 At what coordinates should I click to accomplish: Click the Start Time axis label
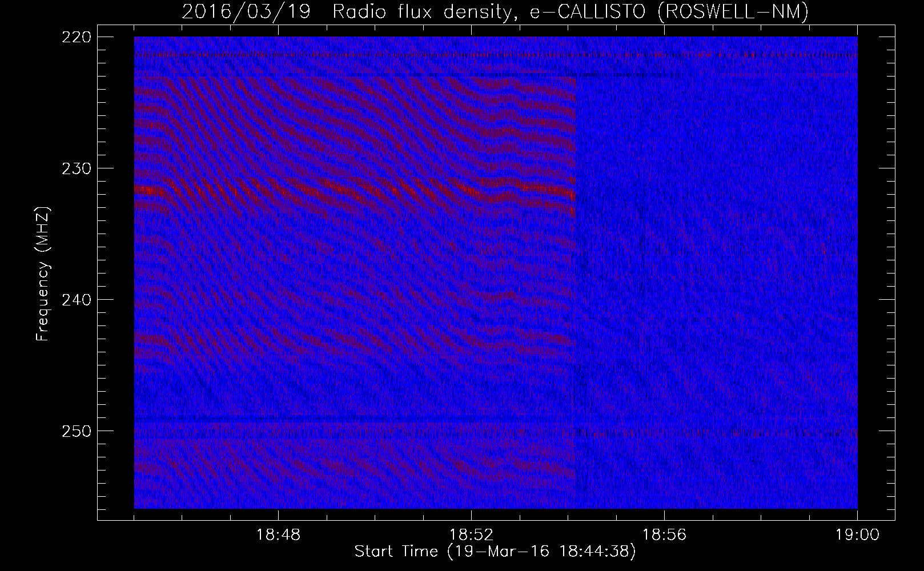[x=495, y=552]
